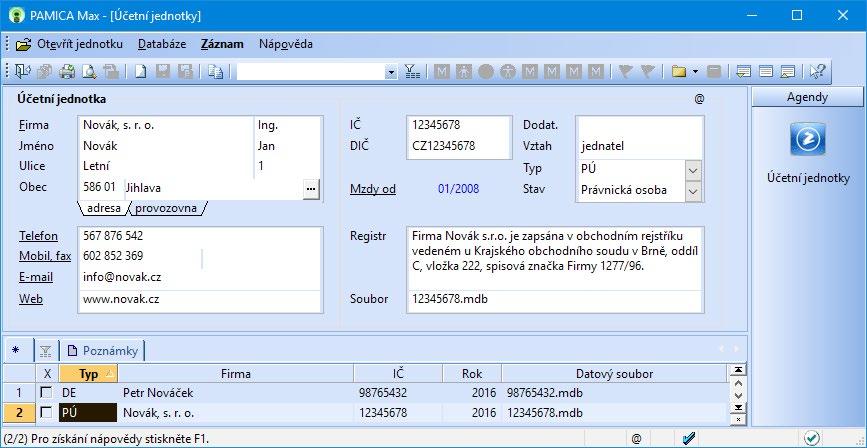Click the Petr Nováček table cell
Screen dimensions: 867x448
(236, 393)
